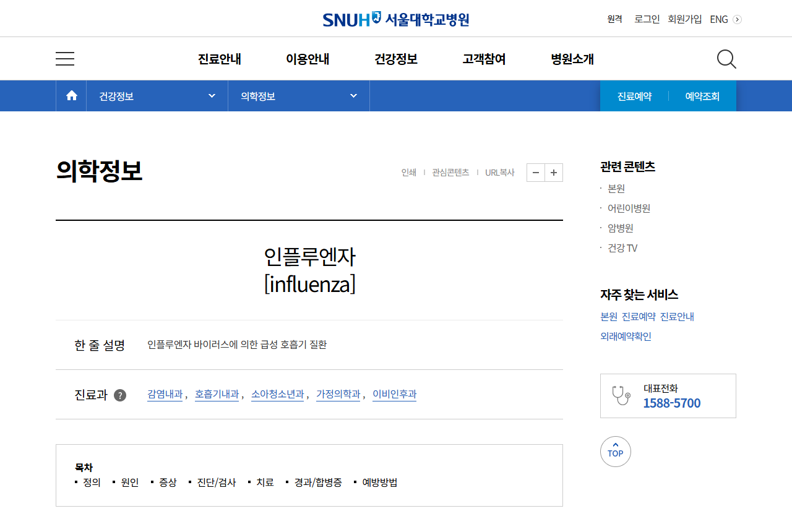Screen dimensions: 792x532
Task: Open 본원 under 관련 콘텐츠
Action: point(616,189)
